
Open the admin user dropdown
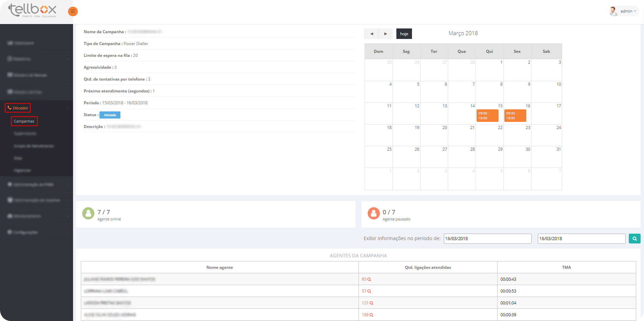click(624, 11)
